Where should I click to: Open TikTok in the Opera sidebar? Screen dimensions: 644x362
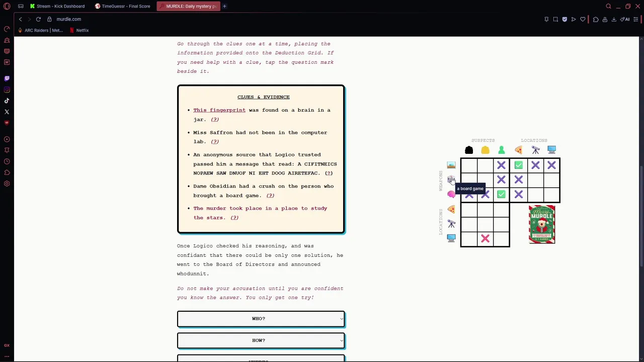tap(7, 101)
